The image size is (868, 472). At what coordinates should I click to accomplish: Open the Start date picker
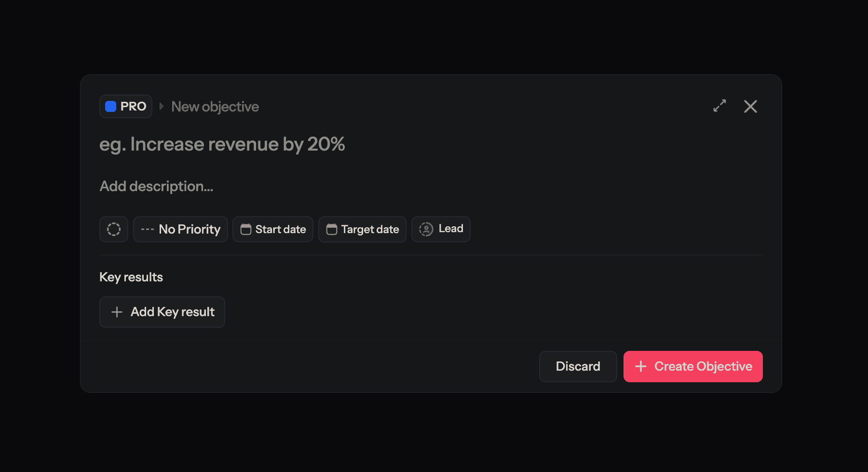(x=272, y=229)
